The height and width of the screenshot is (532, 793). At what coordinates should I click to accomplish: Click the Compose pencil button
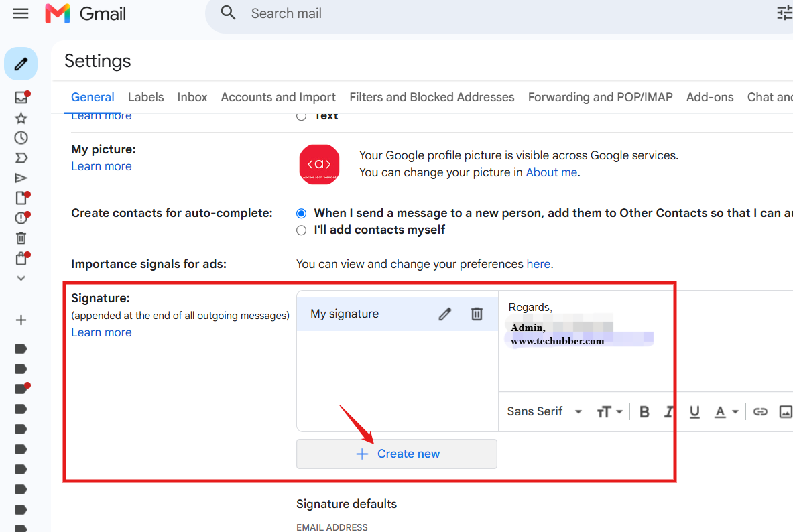21,64
